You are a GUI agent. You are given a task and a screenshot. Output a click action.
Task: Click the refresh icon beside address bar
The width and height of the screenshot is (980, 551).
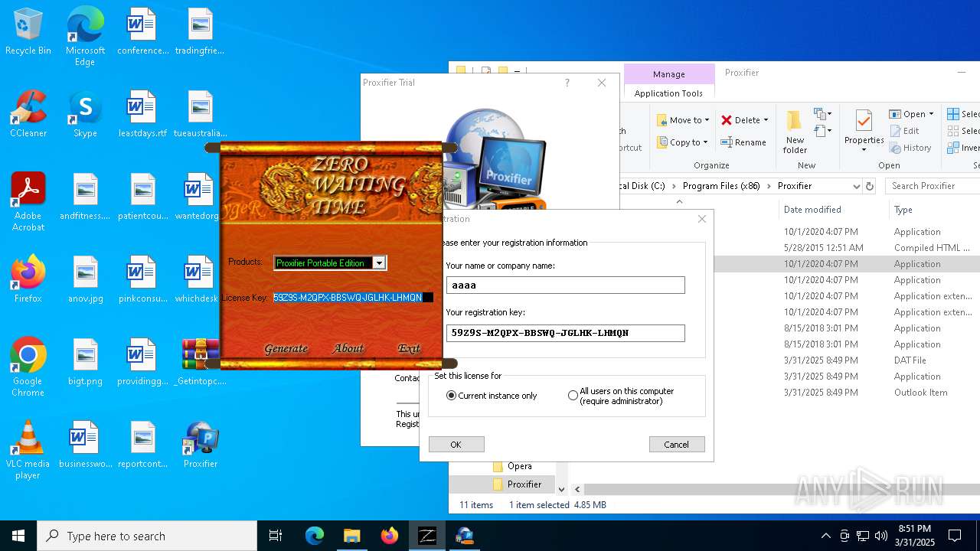870,186
